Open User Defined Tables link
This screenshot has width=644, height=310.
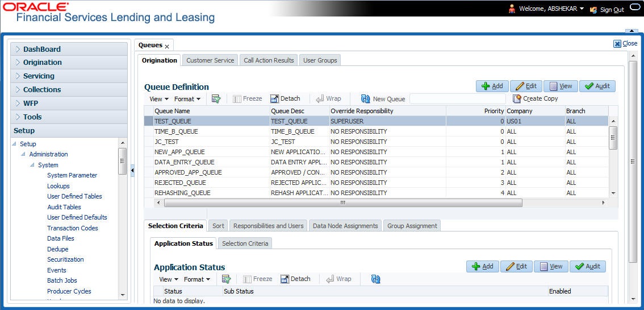click(74, 196)
